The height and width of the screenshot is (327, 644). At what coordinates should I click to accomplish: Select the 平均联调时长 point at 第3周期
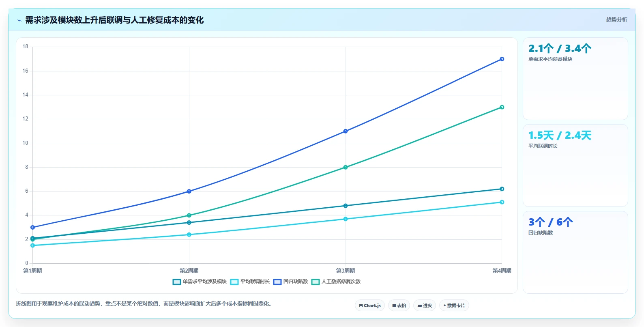(346, 219)
